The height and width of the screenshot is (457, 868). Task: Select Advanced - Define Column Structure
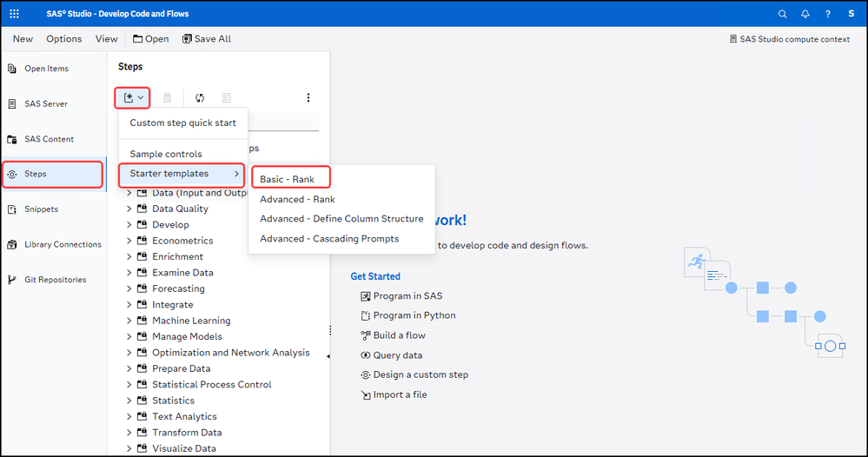(341, 219)
